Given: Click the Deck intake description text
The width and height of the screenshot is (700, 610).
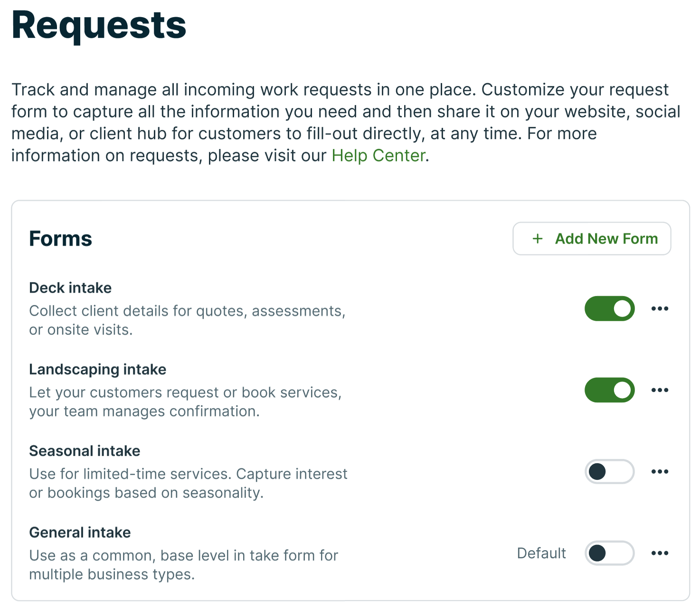Looking at the screenshot, I should click(187, 320).
